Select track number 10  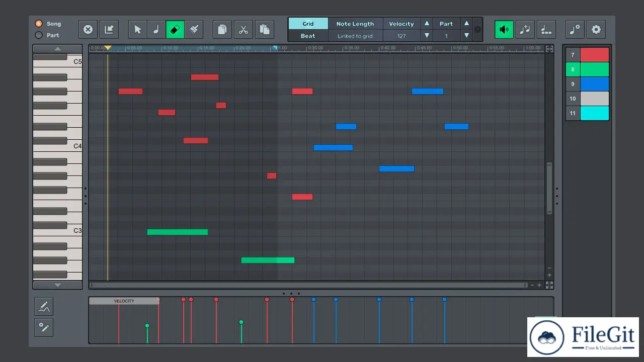tap(573, 99)
